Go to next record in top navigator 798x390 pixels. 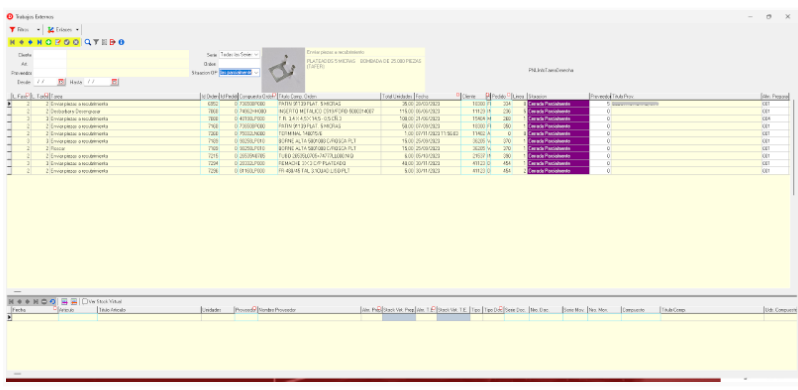31,42
